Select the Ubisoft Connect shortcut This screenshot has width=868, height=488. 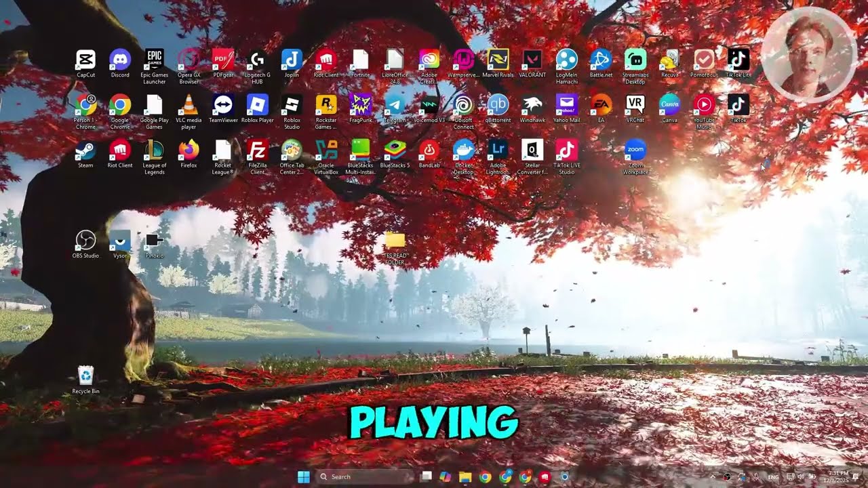pyautogui.click(x=464, y=104)
